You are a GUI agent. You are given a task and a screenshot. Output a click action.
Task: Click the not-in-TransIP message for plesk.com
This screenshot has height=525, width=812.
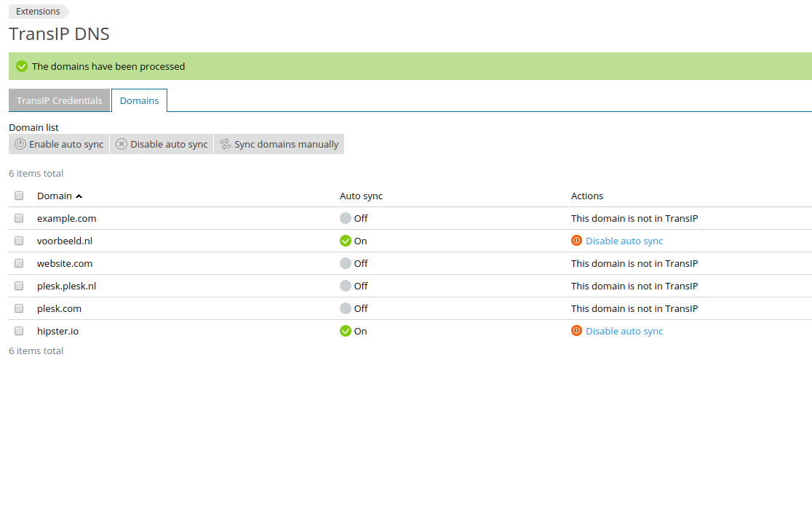click(634, 308)
